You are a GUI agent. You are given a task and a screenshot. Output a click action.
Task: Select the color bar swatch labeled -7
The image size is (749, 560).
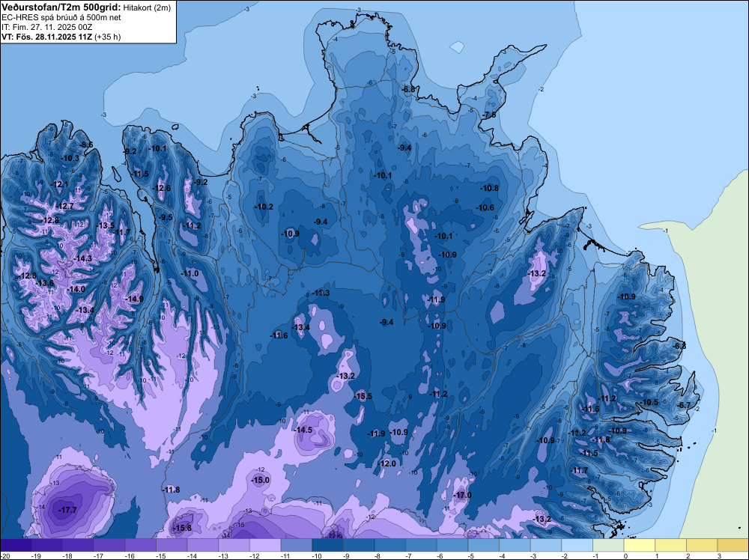coord(421,545)
